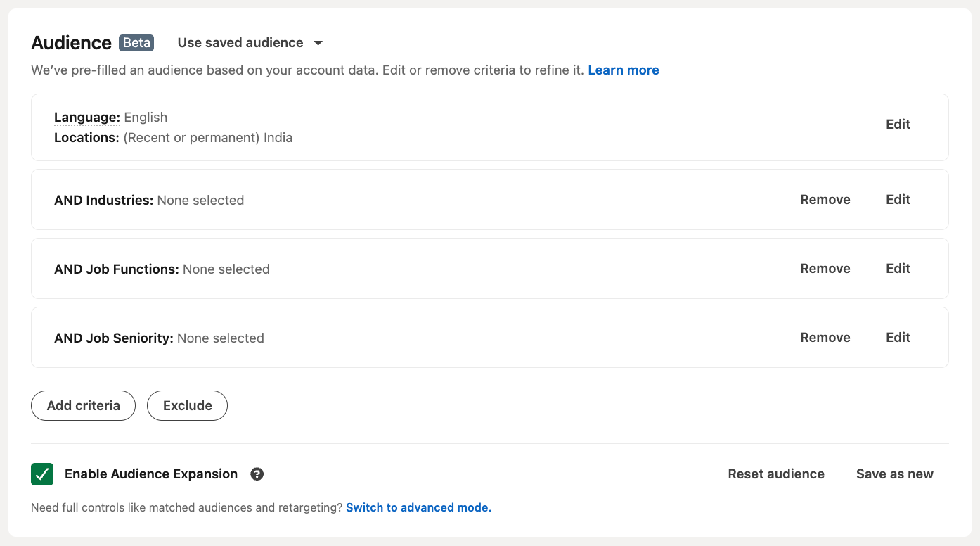The height and width of the screenshot is (546, 980).
Task: Open the Learn more link
Action: coord(624,70)
